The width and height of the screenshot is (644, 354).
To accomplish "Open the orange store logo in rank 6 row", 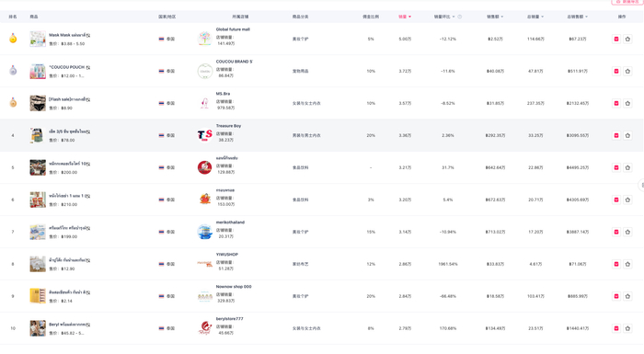I will click(204, 200).
